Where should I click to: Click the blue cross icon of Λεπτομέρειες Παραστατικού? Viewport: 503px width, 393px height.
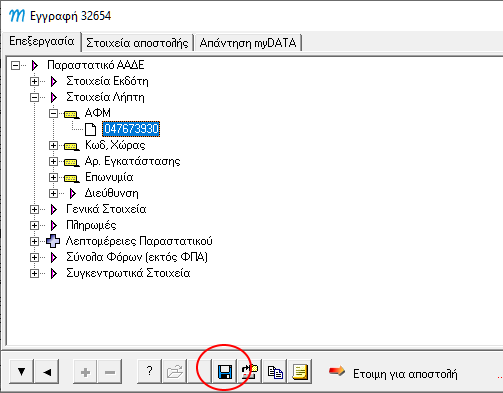53,241
